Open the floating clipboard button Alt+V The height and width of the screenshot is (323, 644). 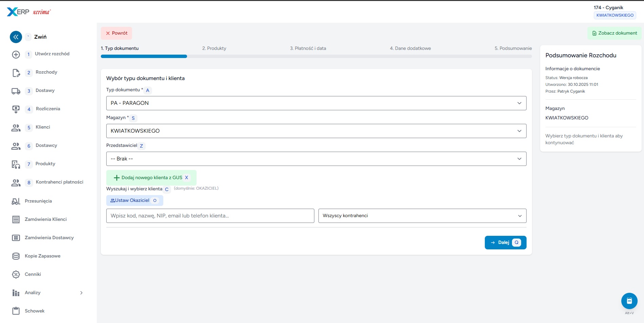629,301
